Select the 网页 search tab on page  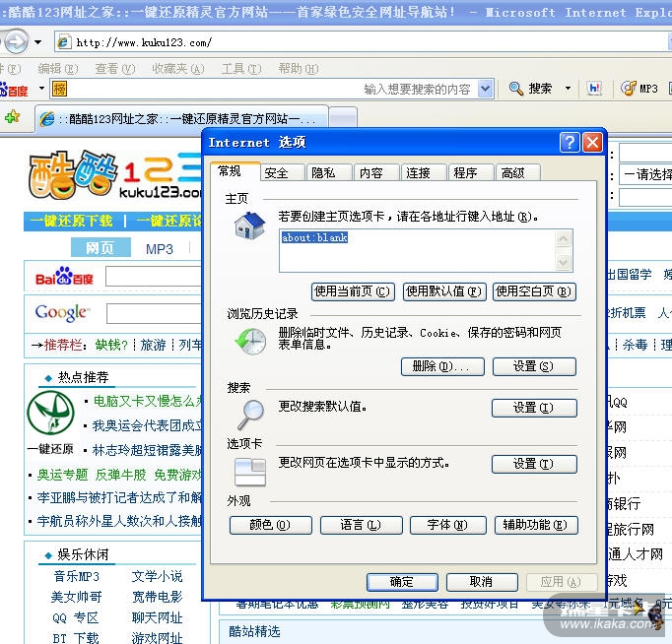101,248
